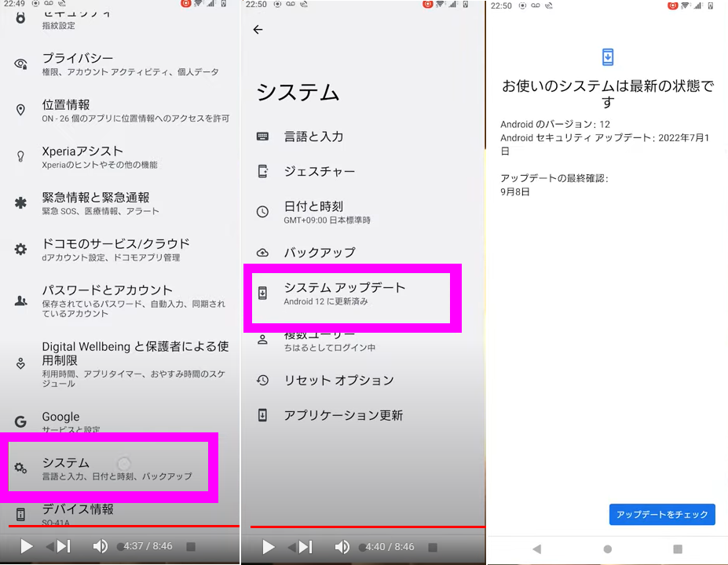Play the middle video
This screenshot has width=728, height=565.
click(x=269, y=548)
